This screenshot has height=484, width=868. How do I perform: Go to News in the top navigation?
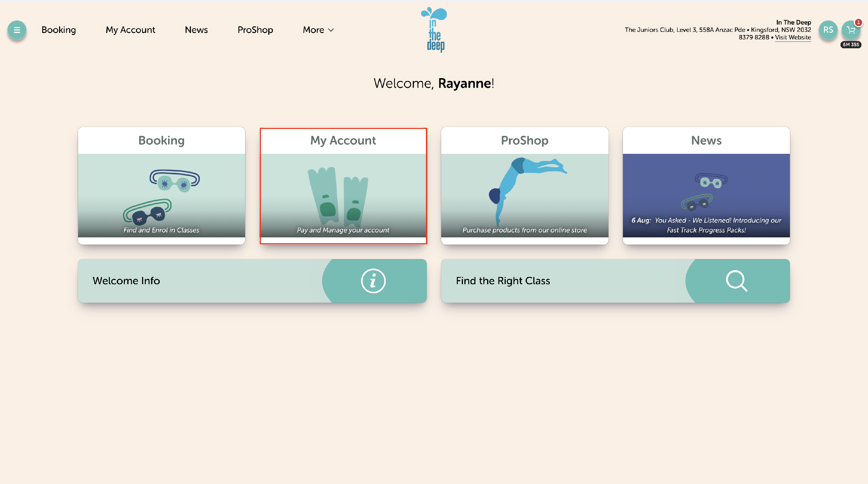pos(196,30)
